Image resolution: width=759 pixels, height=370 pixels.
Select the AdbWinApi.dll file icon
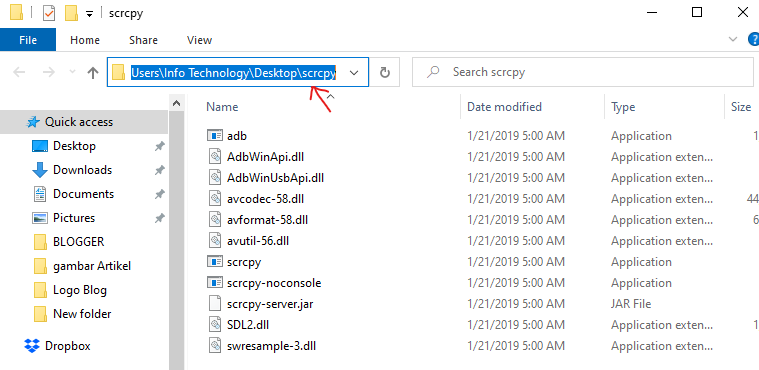coord(214,157)
